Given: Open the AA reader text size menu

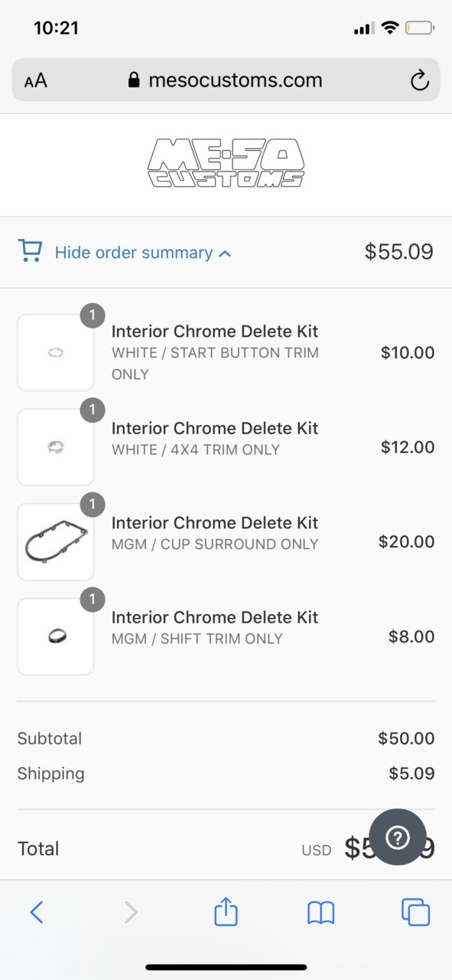Looking at the screenshot, I should tap(36, 80).
